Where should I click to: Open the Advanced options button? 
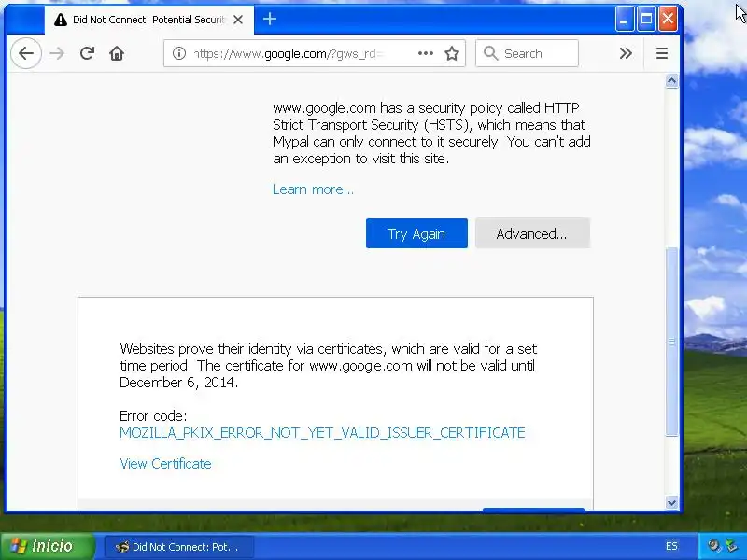532,233
